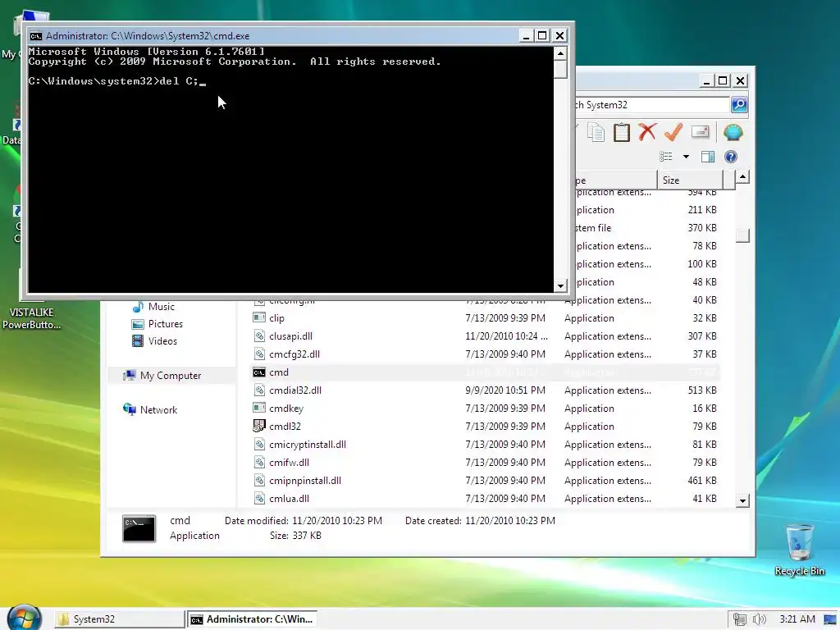Image resolution: width=840 pixels, height=630 pixels.
Task: Click the Start orb button
Action: [x=24, y=619]
